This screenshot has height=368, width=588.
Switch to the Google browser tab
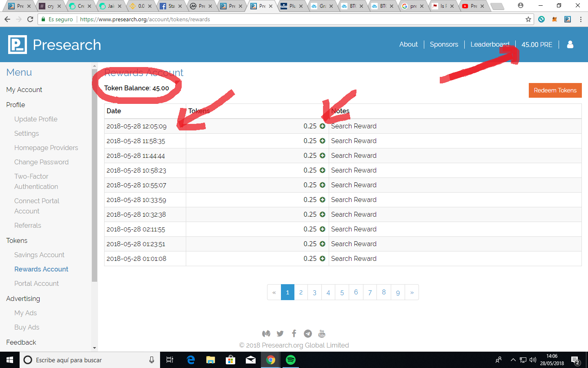coord(412,6)
